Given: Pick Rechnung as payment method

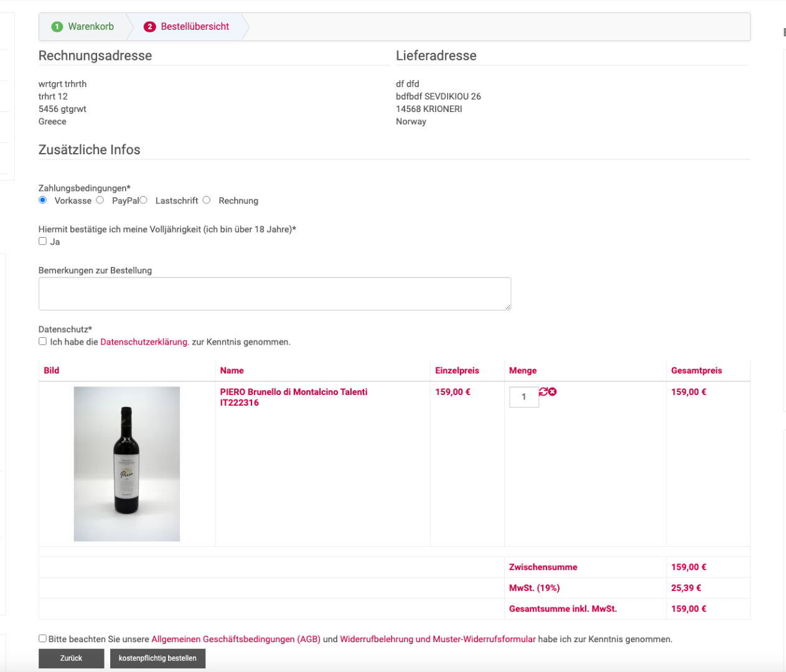Looking at the screenshot, I should [207, 200].
